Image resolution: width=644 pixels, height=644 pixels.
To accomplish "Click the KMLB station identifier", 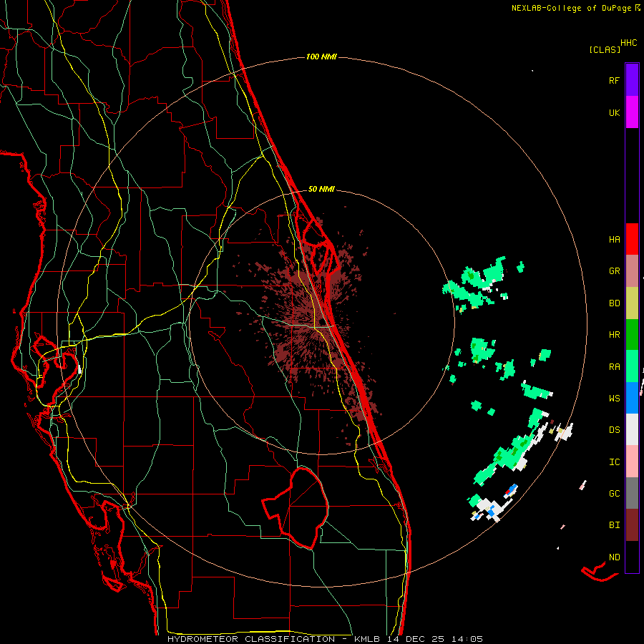I will [367, 639].
